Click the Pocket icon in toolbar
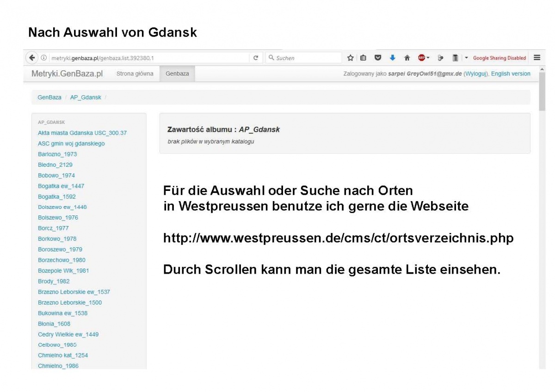The height and width of the screenshot is (392, 555). 378,58
